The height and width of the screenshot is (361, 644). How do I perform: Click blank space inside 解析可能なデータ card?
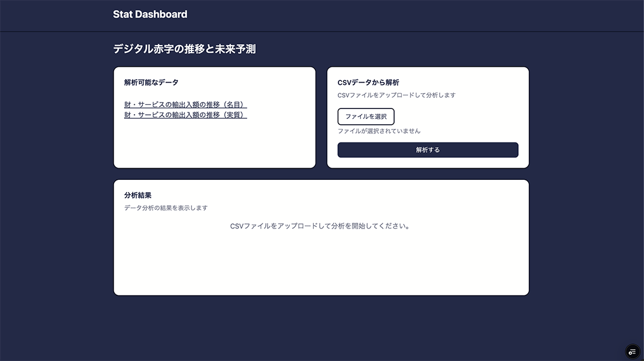(214, 147)
